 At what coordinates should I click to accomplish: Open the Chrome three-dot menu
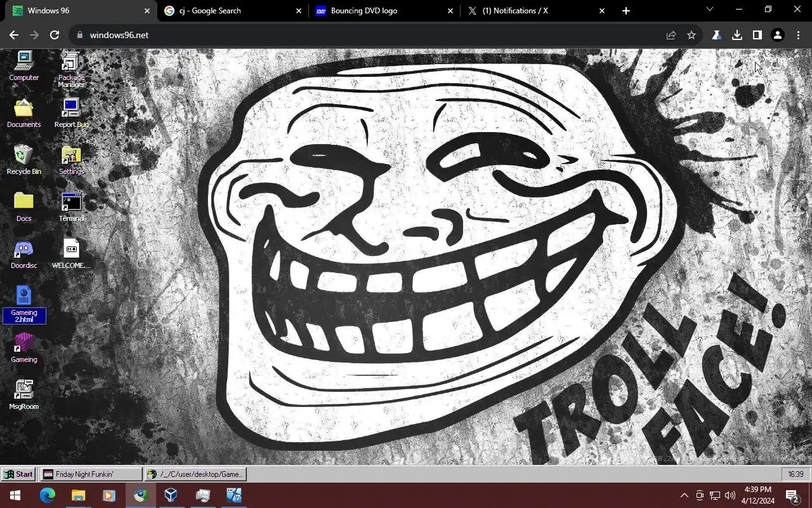click(798, 35)
